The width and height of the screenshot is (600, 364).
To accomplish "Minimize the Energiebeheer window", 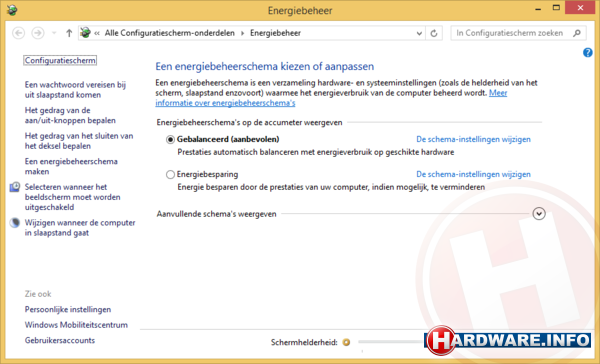I will click(x=538, y=9).
